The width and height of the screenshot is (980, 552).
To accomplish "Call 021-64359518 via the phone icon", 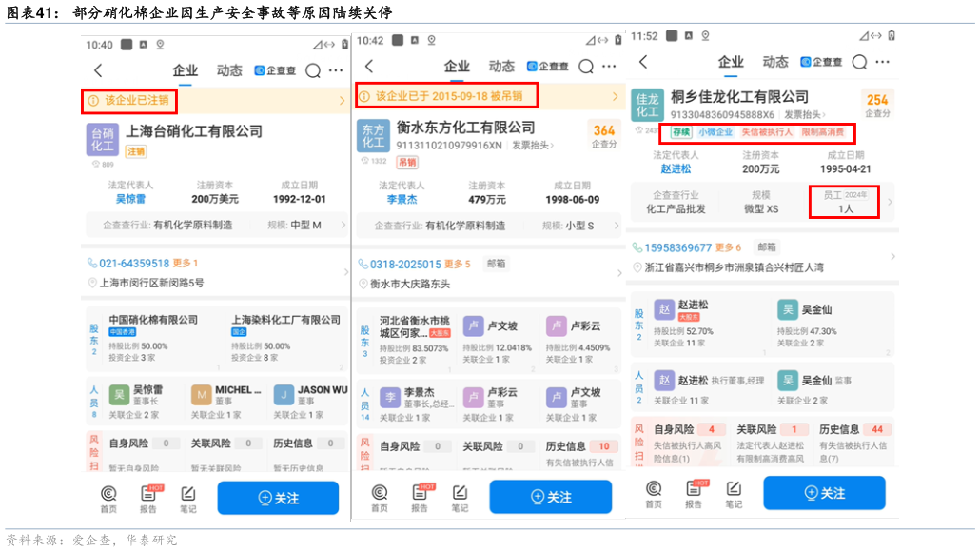I will (91, 263).
